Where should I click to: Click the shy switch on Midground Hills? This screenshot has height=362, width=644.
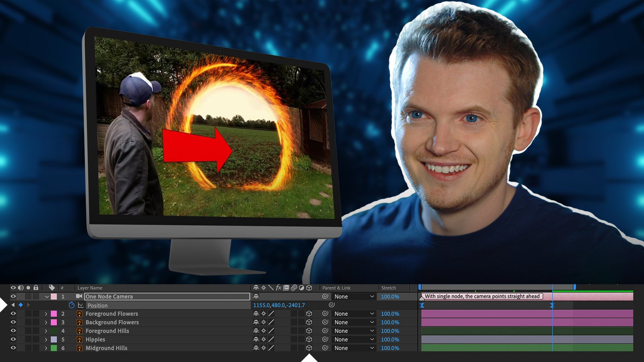tap(256, 348)
